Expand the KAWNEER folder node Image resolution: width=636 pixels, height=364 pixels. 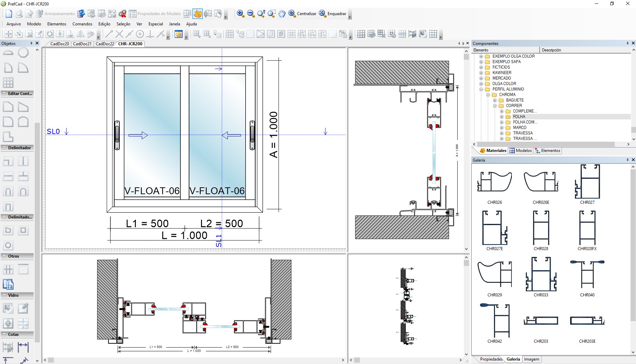(x=481, y=73)
